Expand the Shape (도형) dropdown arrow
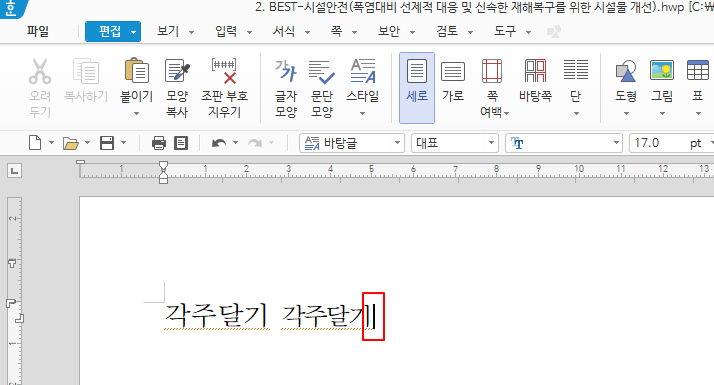 coord(626,113)
